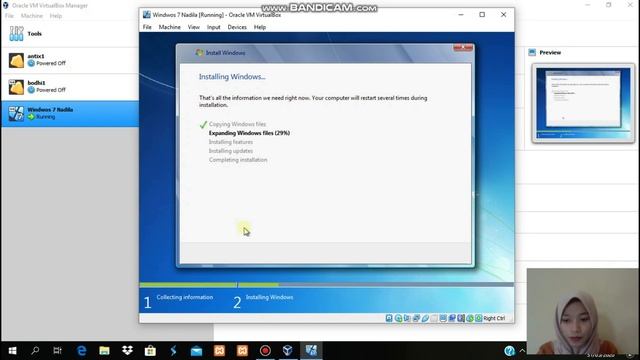Open the Windows Start menu
The image size is (640, 360).
pos(12,351)
